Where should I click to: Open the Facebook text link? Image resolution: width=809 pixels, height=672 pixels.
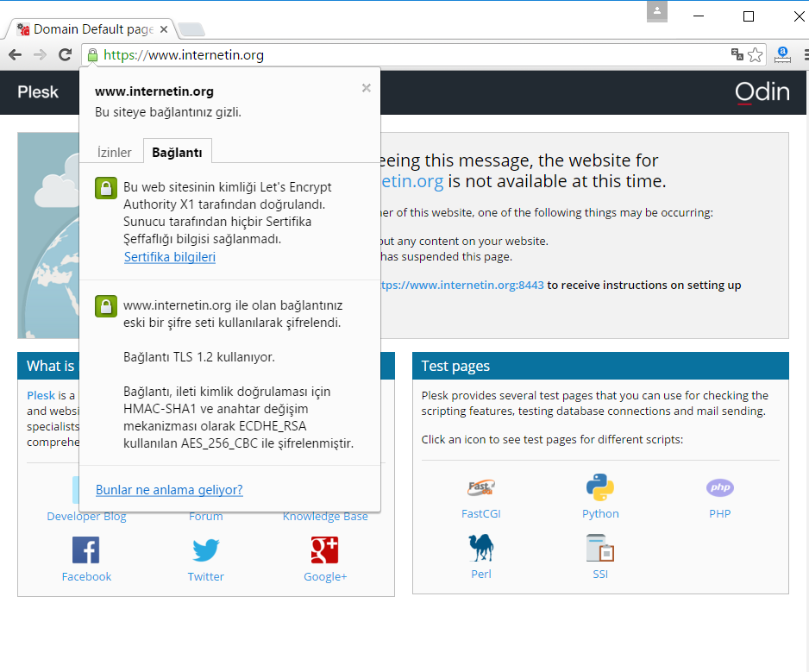point(86,576)
